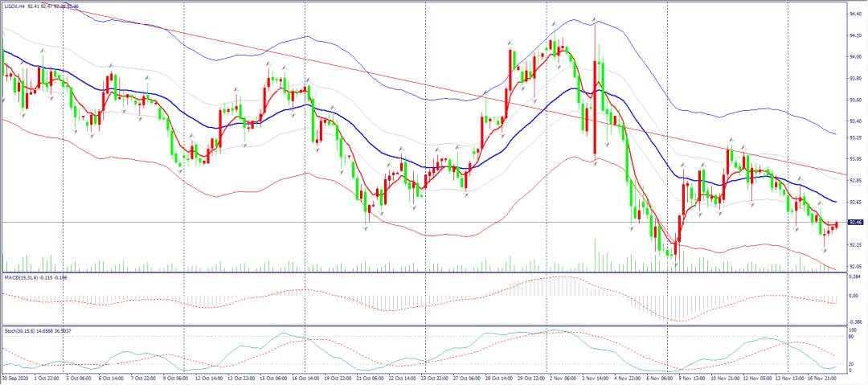Click the Stochastic scale value 20
This screenshot has height=385, width=868.
point(852,364)
